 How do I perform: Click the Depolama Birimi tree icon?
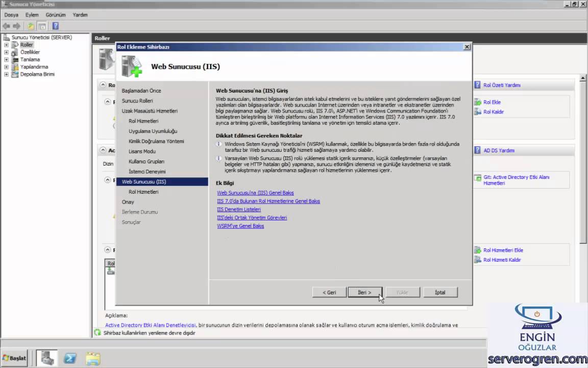15,74
